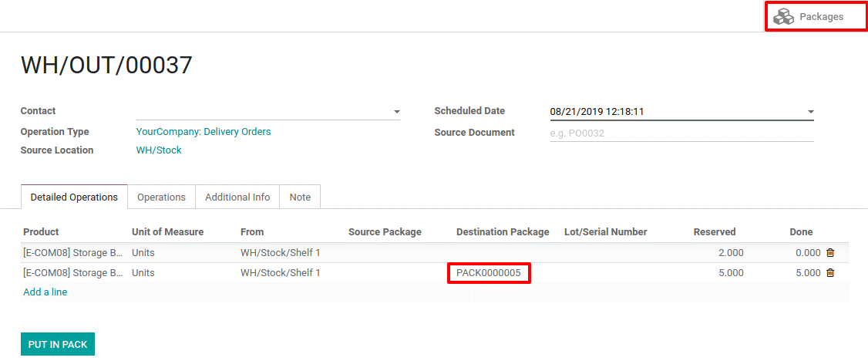Open the Scheduled Date picker arrow
868x361 pixels.
point(810,112)
